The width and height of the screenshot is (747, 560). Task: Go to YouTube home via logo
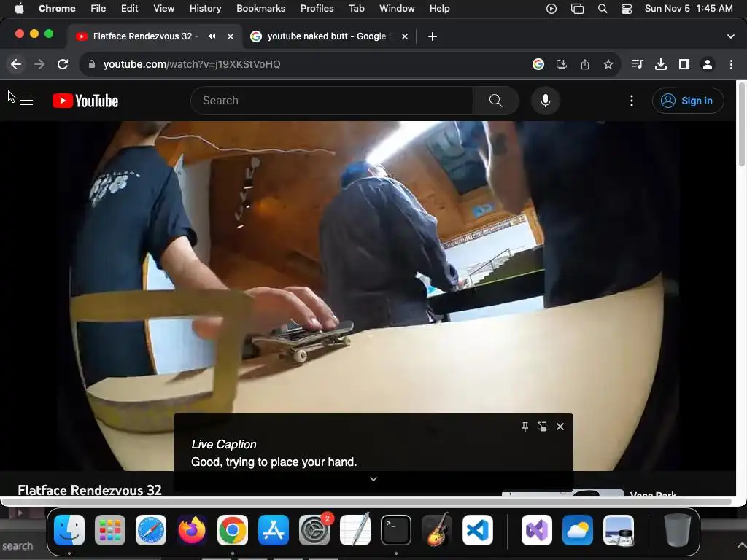85,101
